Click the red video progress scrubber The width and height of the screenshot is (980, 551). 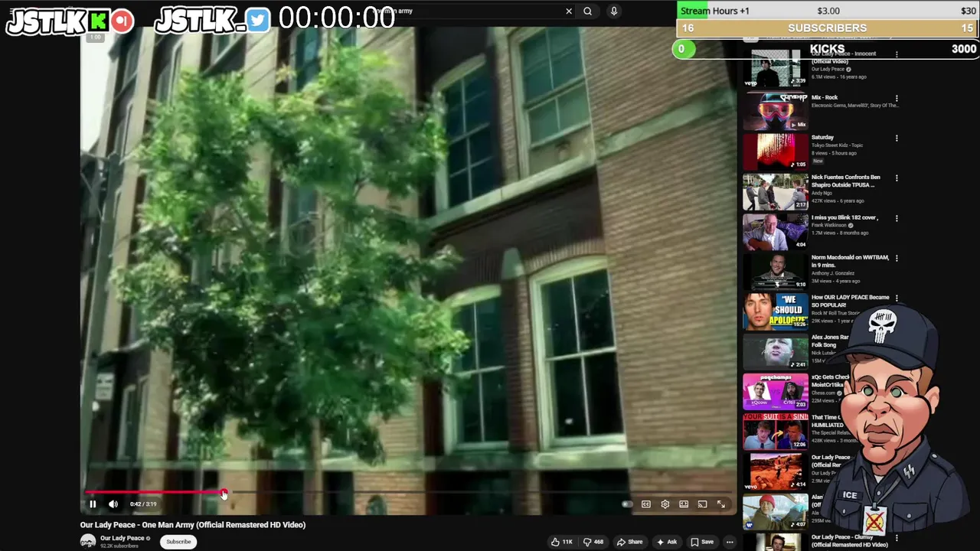[224, 493]
